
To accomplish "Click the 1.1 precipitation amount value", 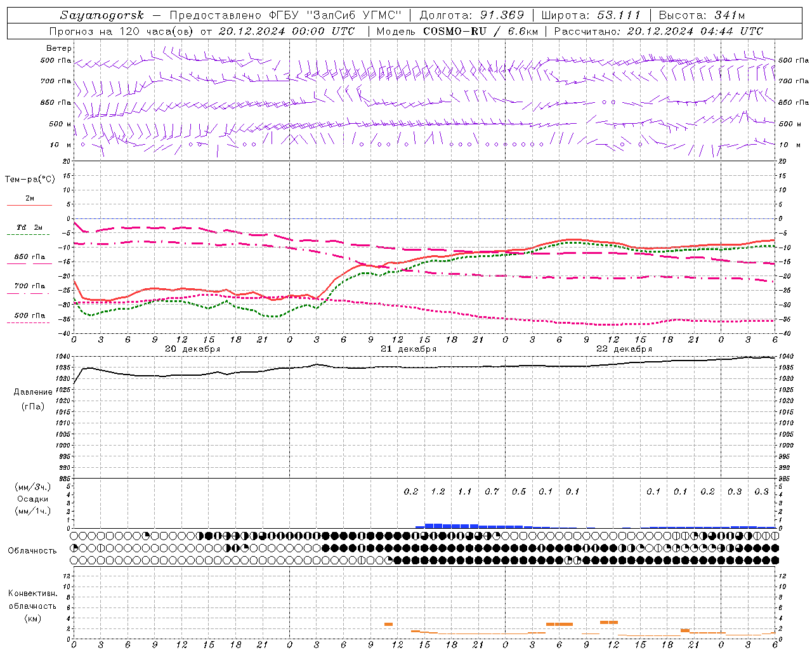I will (465, 491).
